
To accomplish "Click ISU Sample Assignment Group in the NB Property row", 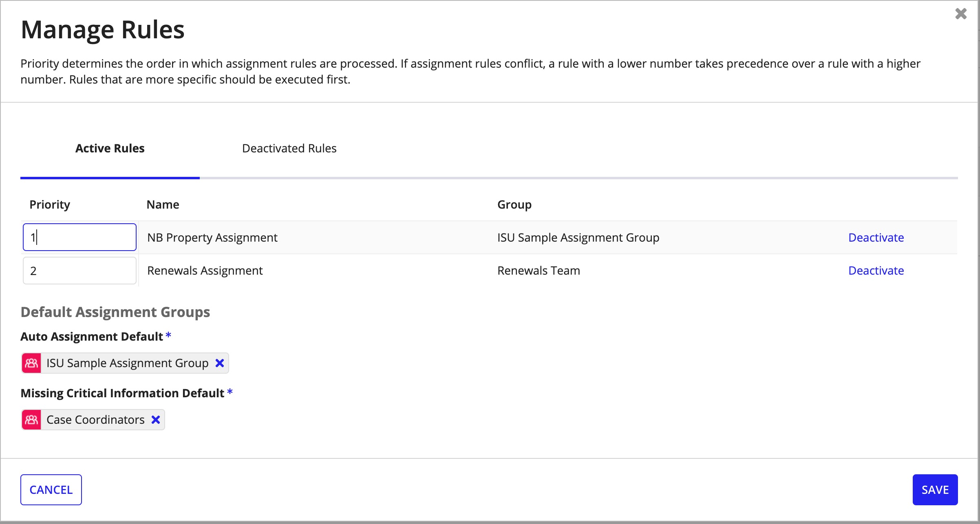I will pyautogui.click(x=578, y=238).
